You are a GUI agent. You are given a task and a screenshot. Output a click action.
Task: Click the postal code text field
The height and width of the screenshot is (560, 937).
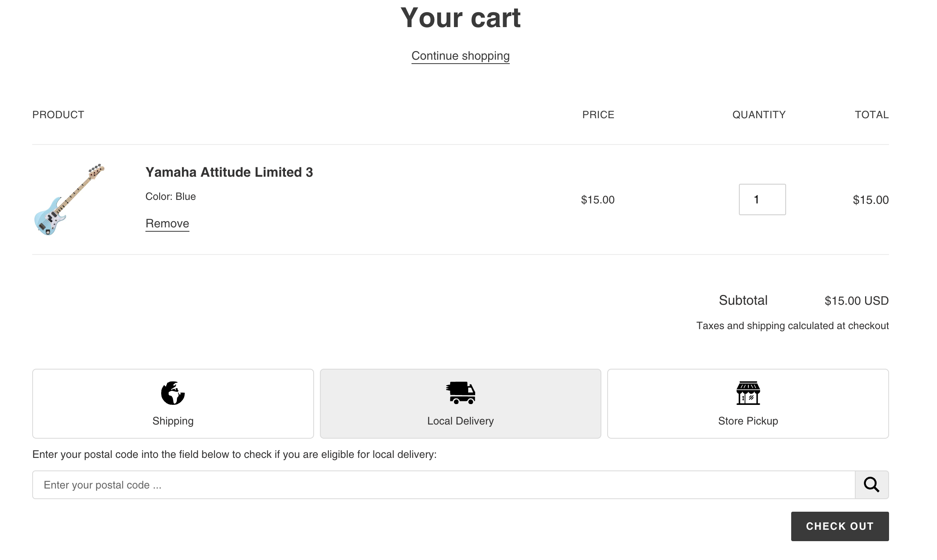tap(443, 485)
